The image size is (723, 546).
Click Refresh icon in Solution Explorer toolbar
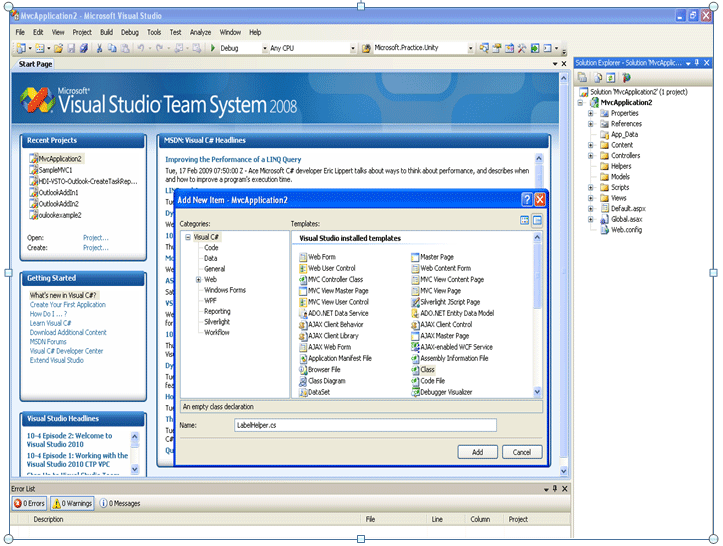tap(610, 77)
